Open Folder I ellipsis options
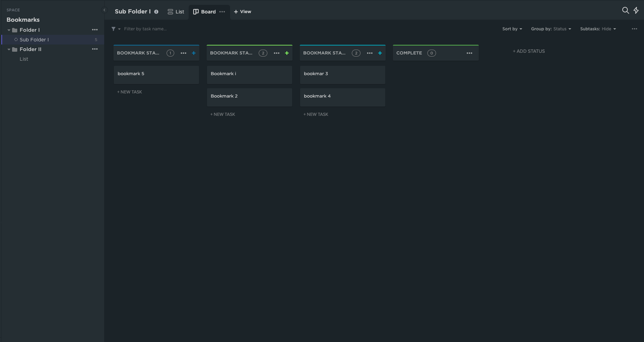Viewport: 644px width, 342px height. coord(95,30)
